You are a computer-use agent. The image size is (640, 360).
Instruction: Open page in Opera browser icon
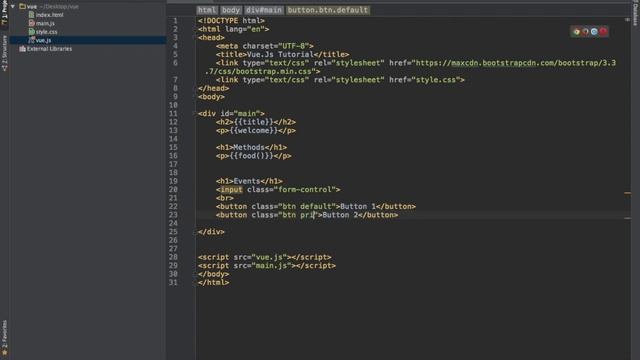point(603,31)
